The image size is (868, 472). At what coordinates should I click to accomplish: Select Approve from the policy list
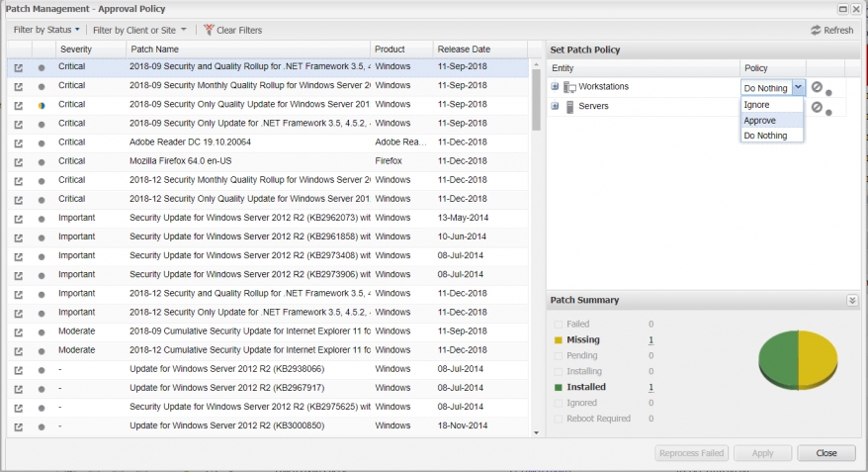772,120
